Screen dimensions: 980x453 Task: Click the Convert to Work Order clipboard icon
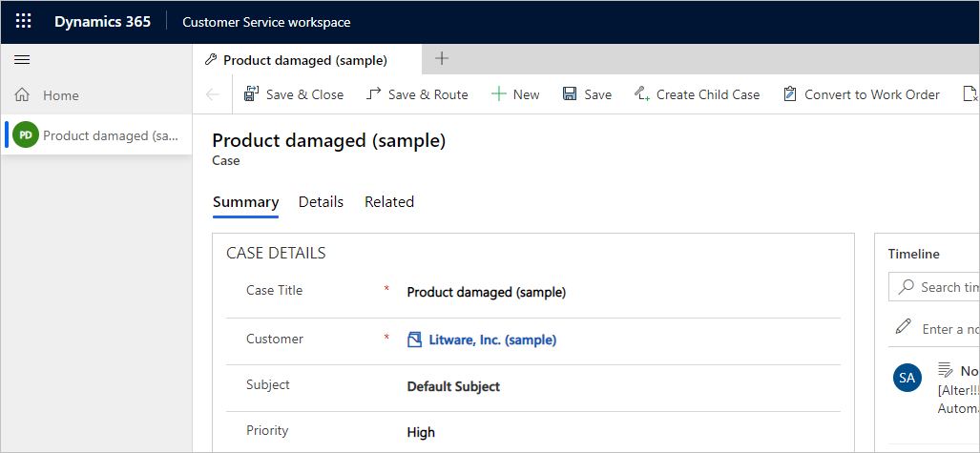point(790,94)
